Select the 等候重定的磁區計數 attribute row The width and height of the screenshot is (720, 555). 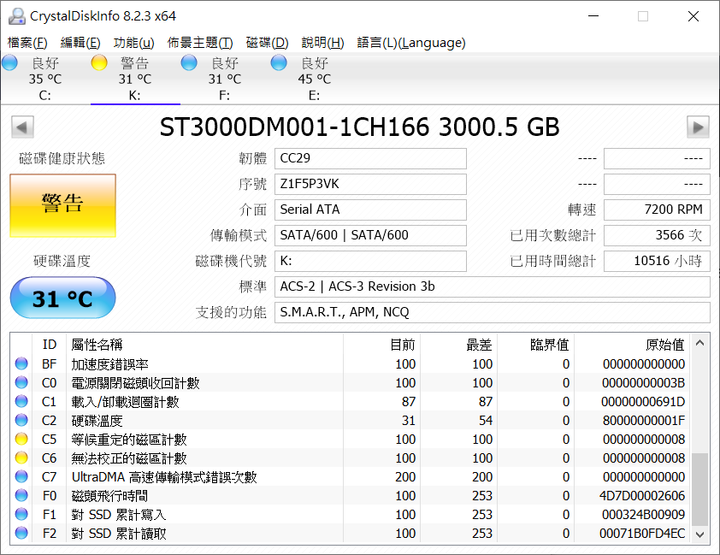coord(350,439)
